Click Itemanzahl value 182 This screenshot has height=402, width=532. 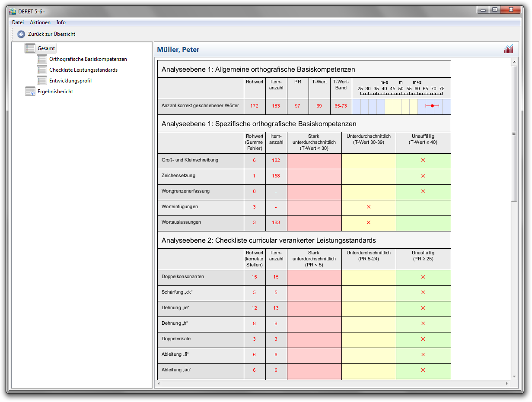coord(276,161)
